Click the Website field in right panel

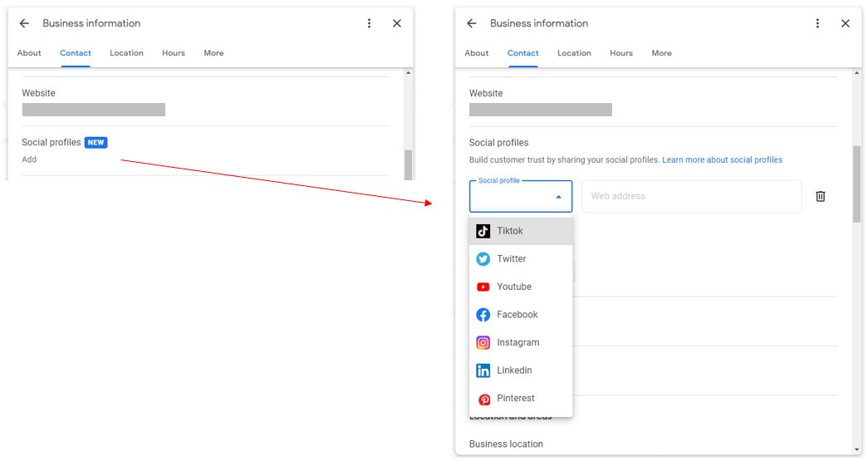(x=541, y=110)
